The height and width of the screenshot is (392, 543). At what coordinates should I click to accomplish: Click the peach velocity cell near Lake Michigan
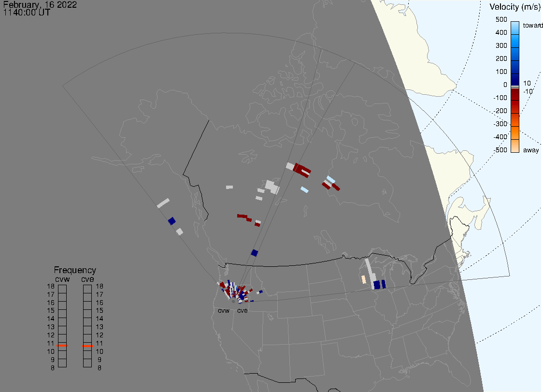pos(364,279)
